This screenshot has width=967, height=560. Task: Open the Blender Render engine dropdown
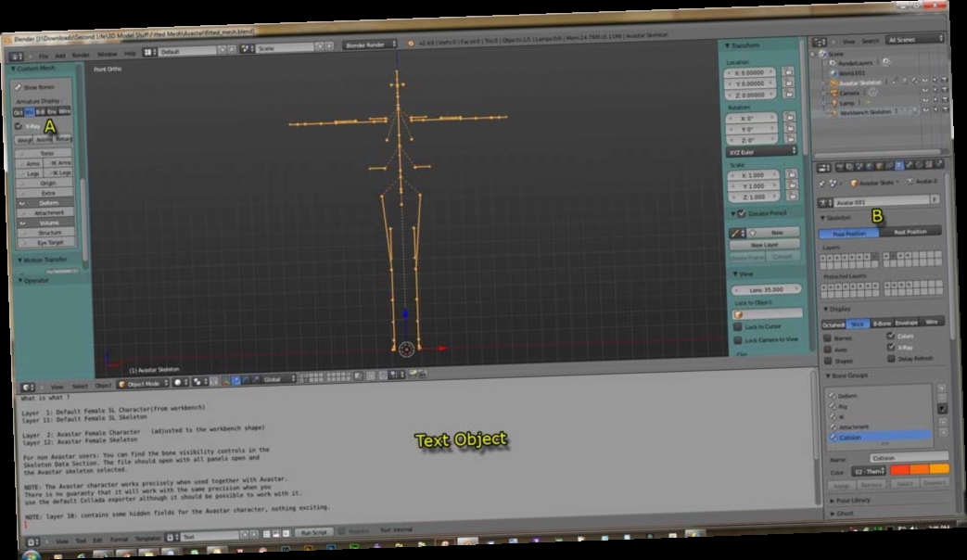[x=371, y=45]
